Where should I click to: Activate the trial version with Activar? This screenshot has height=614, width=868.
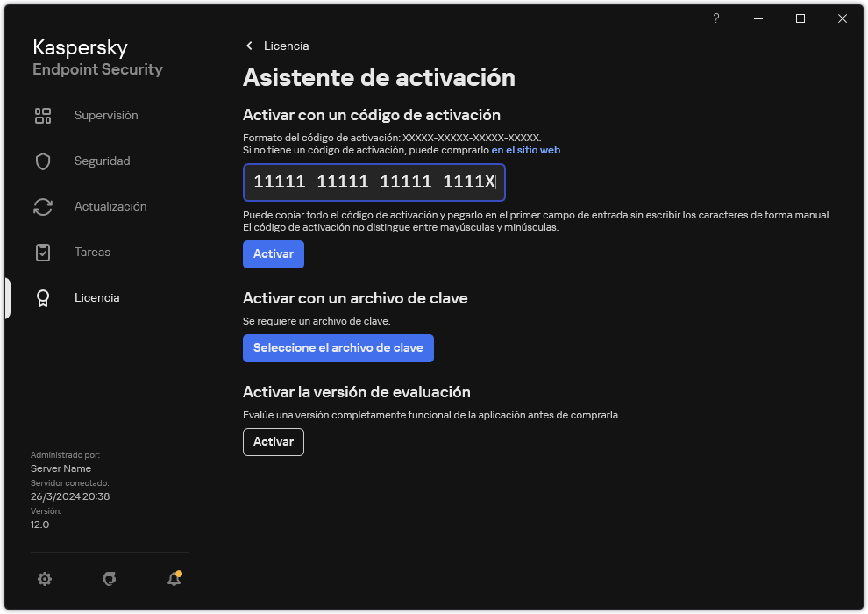click(x=273, y=442)
